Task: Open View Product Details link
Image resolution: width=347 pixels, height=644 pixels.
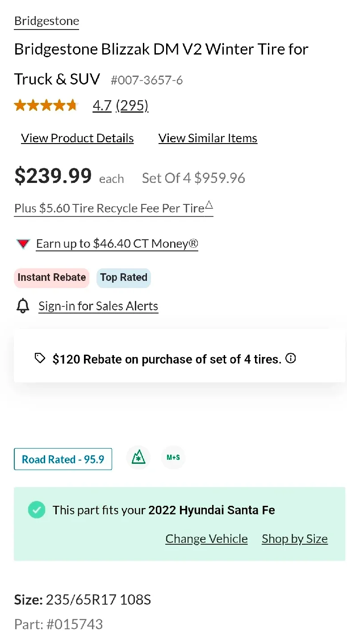Action: point(77,138)
